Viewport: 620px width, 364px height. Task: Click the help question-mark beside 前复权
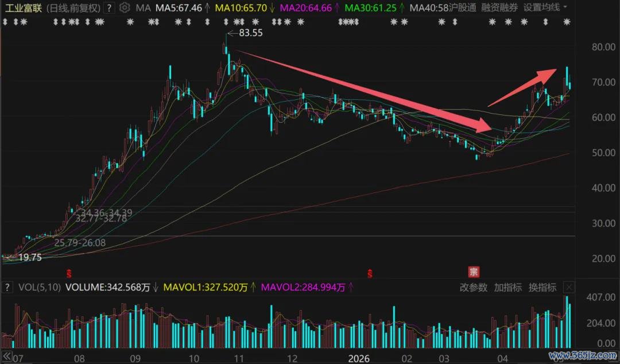[109, 7]
